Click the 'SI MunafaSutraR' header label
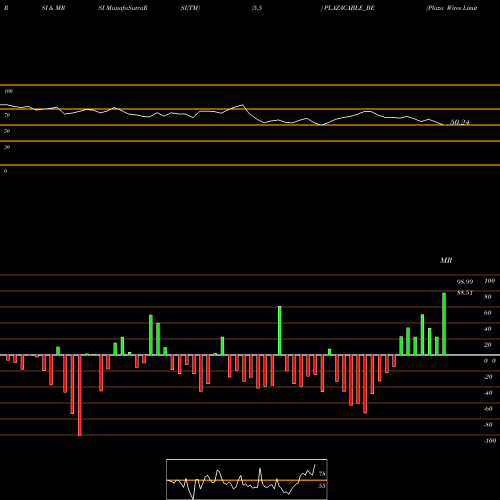 coord(123,8)
